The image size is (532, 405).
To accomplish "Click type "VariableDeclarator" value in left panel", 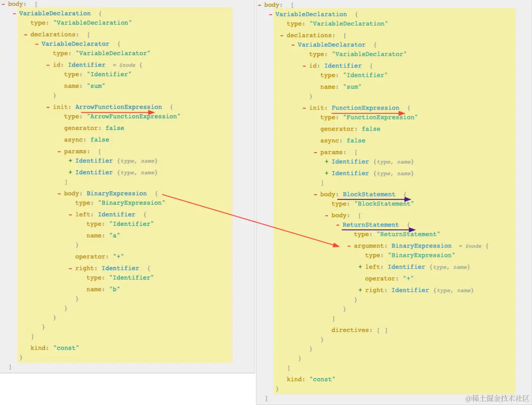I will click(x=113, y=53).
